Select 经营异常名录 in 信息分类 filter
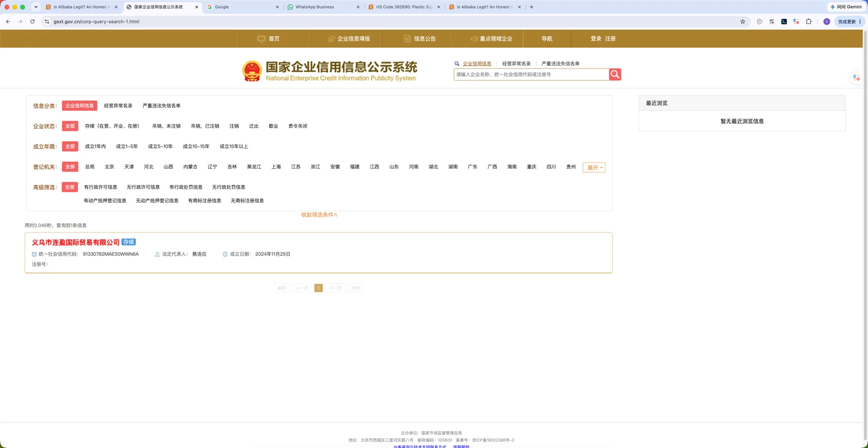 point(118,106)
